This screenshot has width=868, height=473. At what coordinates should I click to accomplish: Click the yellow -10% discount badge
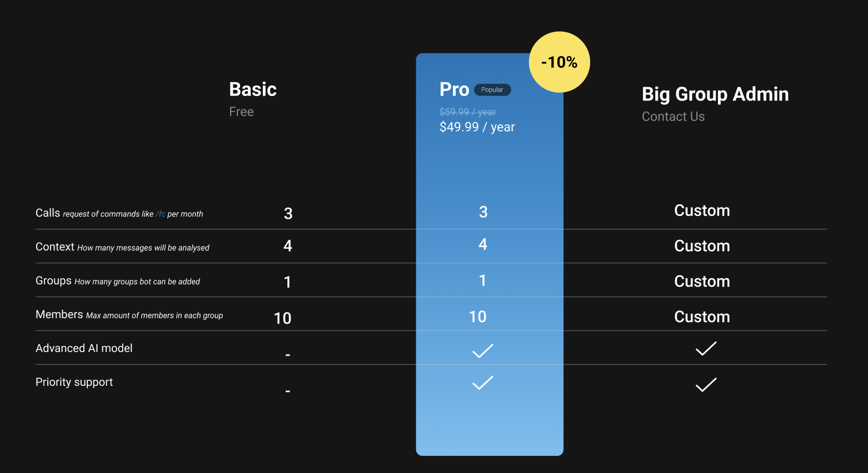559,62
